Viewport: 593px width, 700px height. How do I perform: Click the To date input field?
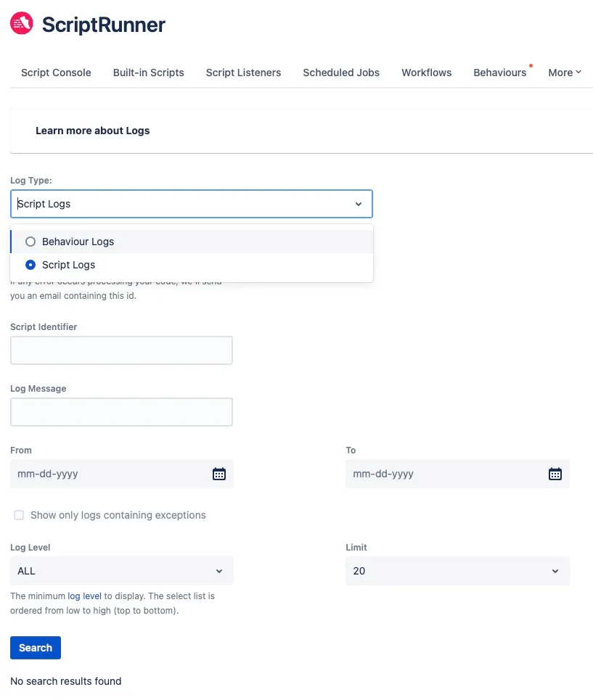pyautogui.click(x=457, y=474)
